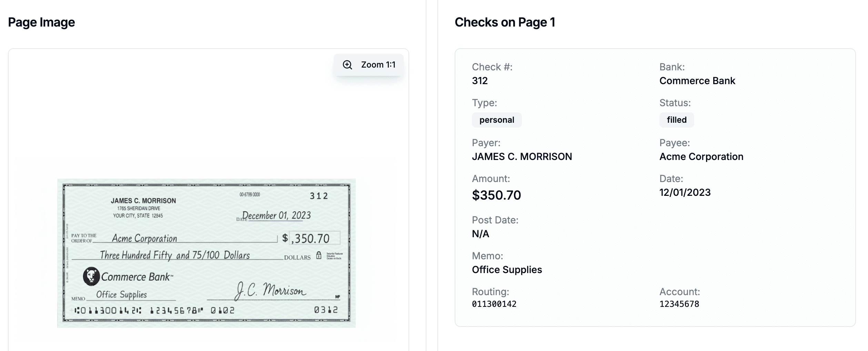Click the 'personal' type badge
The width and height of the screenshot is (868, 351).
tap(497, 120)
